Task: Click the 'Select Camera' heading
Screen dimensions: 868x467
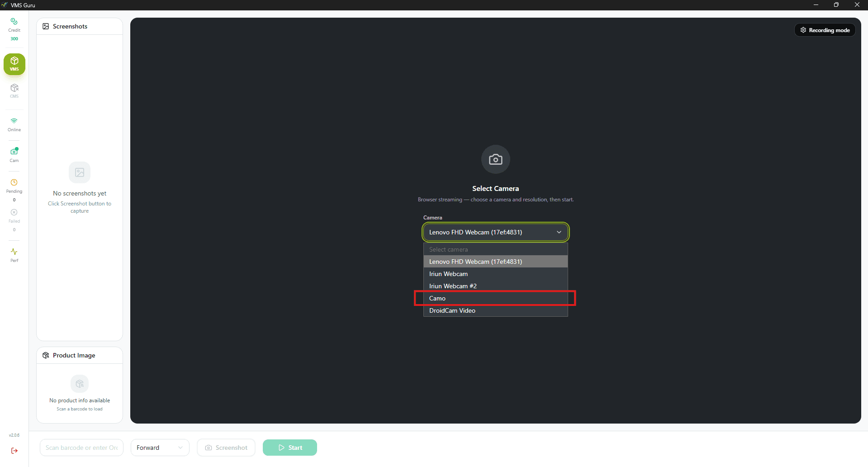Action: click(496, 188)
